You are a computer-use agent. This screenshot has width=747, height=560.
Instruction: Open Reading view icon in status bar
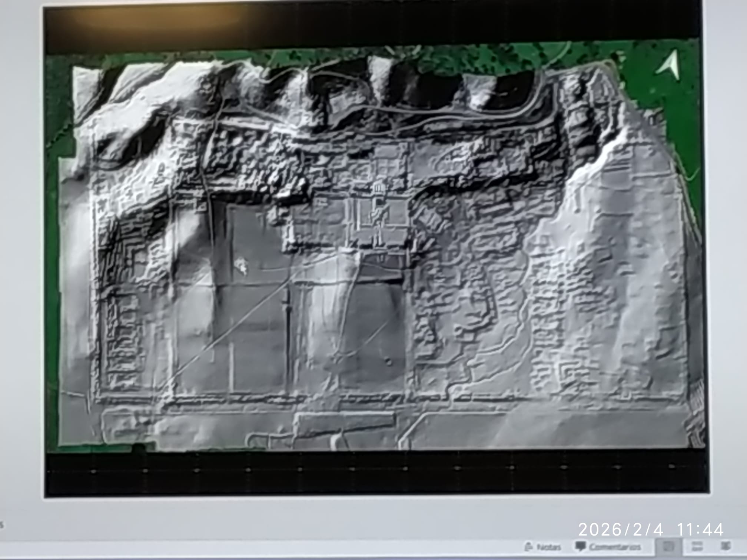(726, 546)
